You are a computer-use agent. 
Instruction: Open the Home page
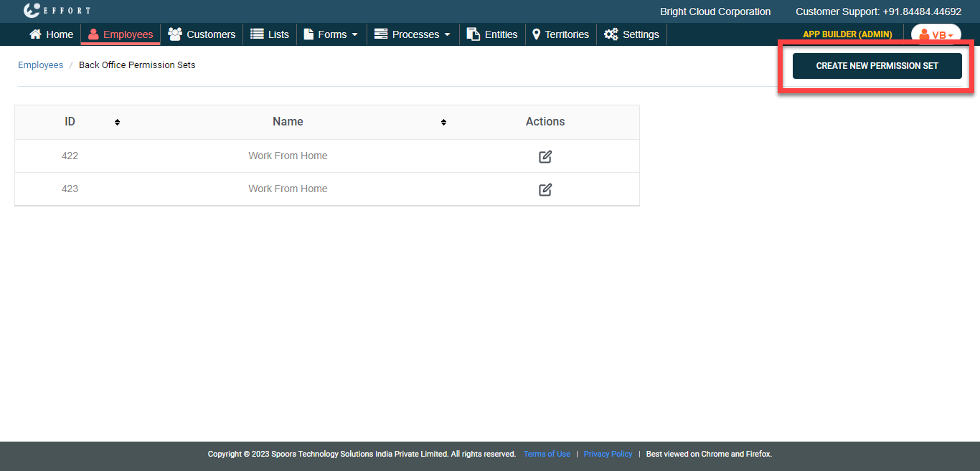tap(51, 34)
